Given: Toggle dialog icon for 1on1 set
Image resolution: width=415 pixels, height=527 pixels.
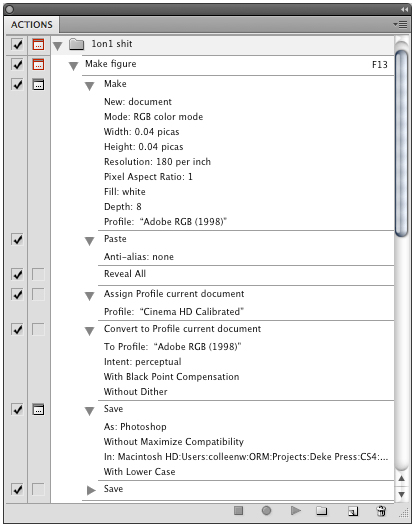Looking at the screenshot, I should coord(38,44).
